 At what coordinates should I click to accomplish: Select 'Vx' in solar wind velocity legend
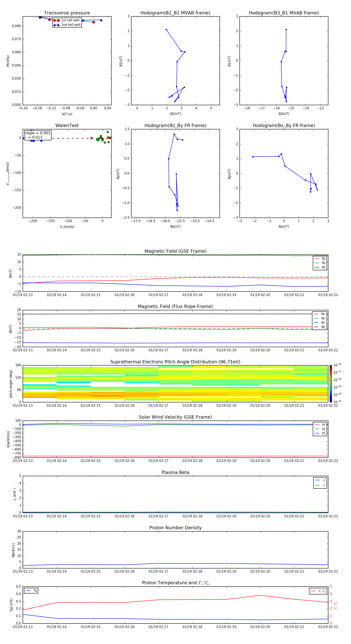tap(320, 424)
